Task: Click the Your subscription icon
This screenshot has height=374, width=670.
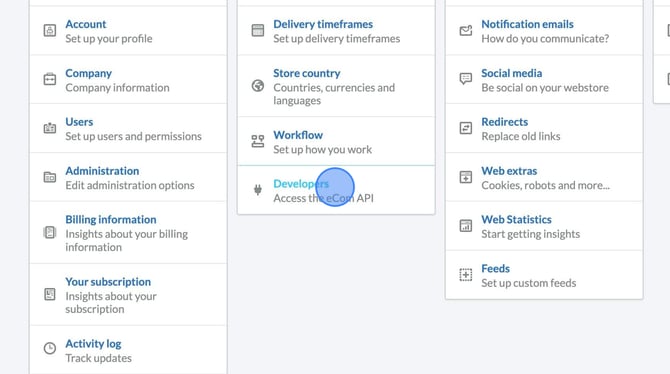Action: [x=50, y=294]
